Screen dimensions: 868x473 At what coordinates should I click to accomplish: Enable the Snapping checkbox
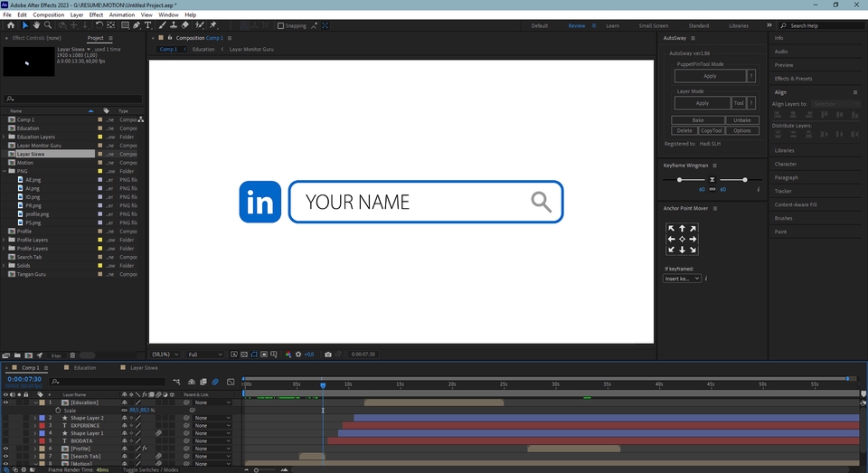tap(280, 26)
